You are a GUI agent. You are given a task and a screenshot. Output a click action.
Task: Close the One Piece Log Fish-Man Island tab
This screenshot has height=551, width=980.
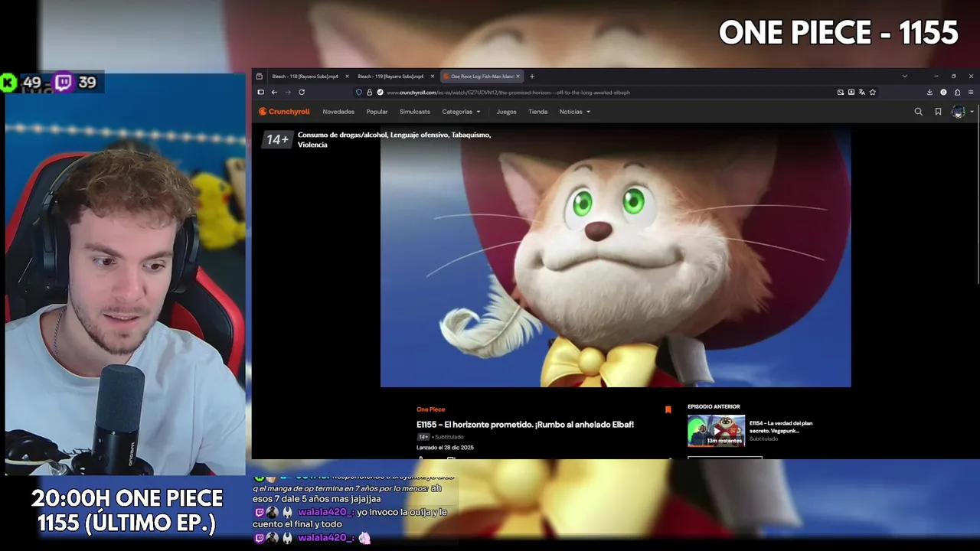click(518, 77)
